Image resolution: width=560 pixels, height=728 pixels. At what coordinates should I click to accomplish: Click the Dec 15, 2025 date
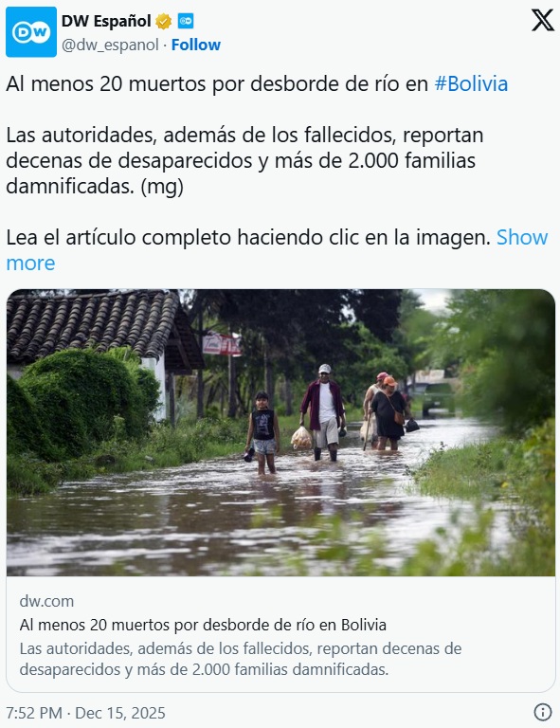tap(120, 713)
